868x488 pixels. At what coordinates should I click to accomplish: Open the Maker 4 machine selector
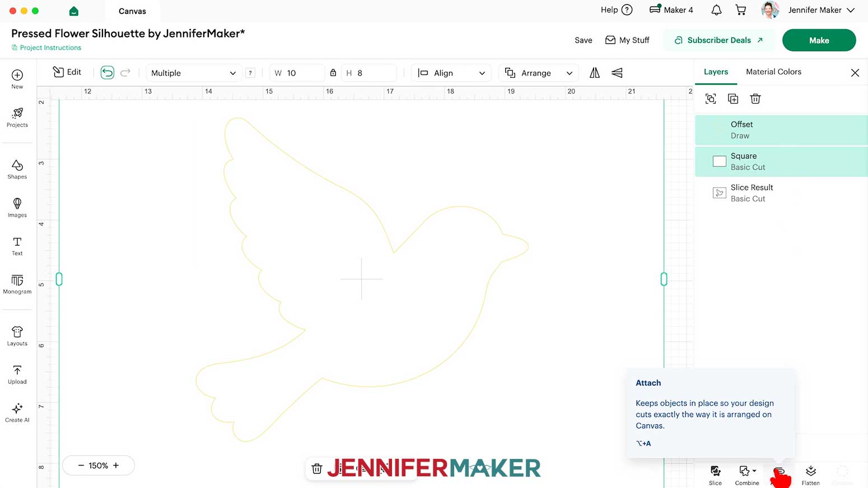(671, 10)
